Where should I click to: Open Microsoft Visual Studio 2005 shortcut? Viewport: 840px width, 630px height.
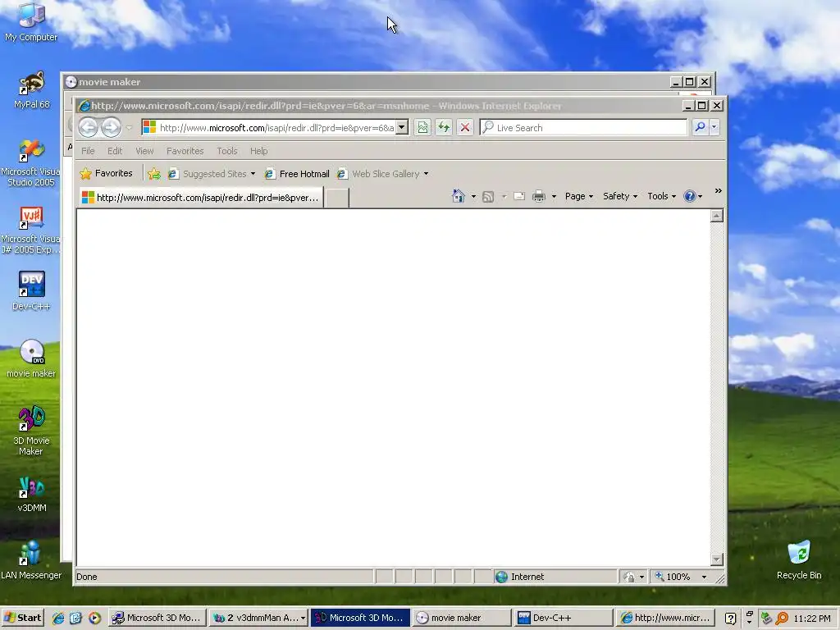30,162
